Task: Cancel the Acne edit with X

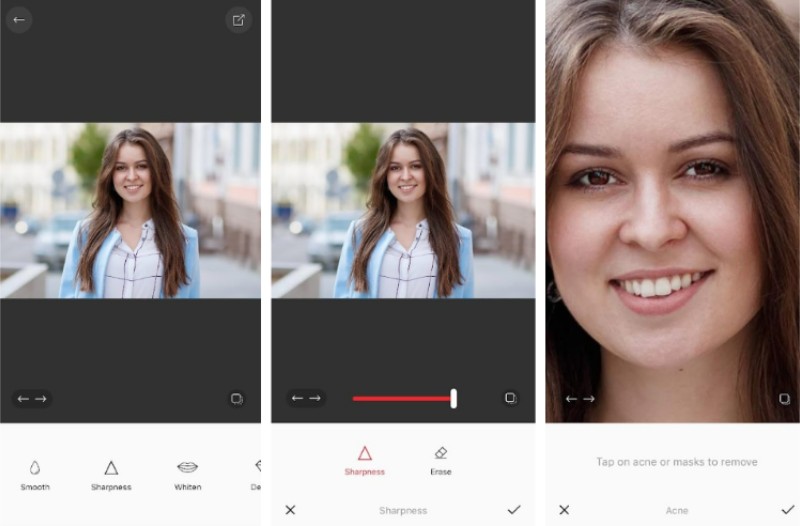Action: pyautogui.click(x=564, y=510)
